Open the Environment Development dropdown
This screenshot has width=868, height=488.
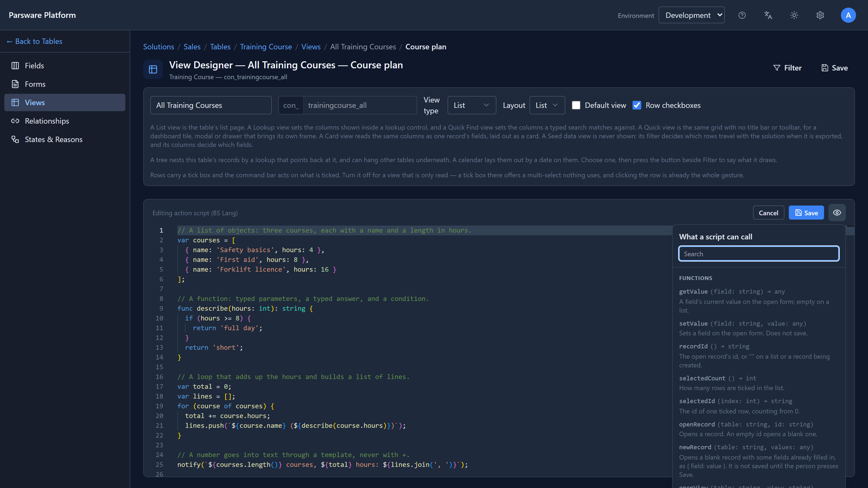[x=691, y=15]
